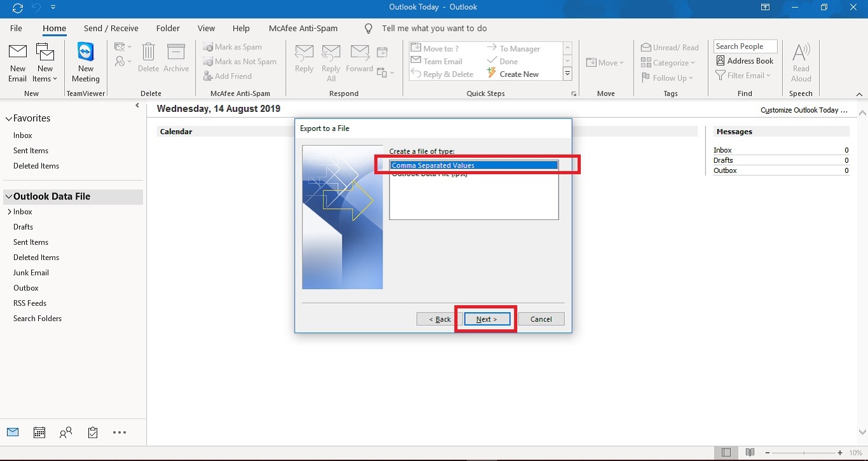Screen dimensions: 868x461
Task: Start a TeamViewer New Meeting
Action: pyautogui.click(x=85, y=63)
